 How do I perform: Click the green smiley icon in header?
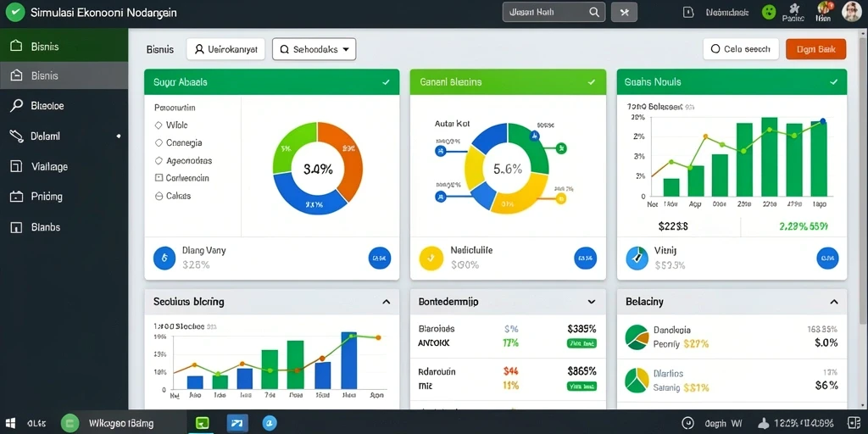coord(769,12)
